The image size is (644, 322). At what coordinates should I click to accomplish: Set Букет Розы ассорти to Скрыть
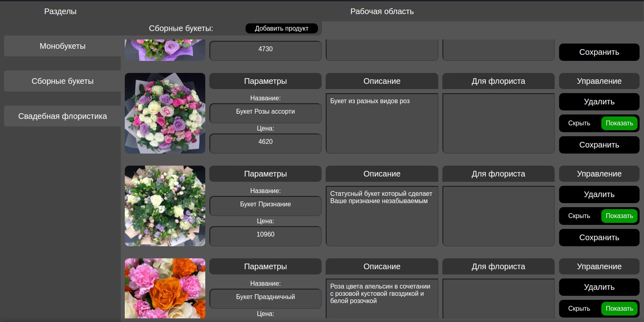coord(579,123)
